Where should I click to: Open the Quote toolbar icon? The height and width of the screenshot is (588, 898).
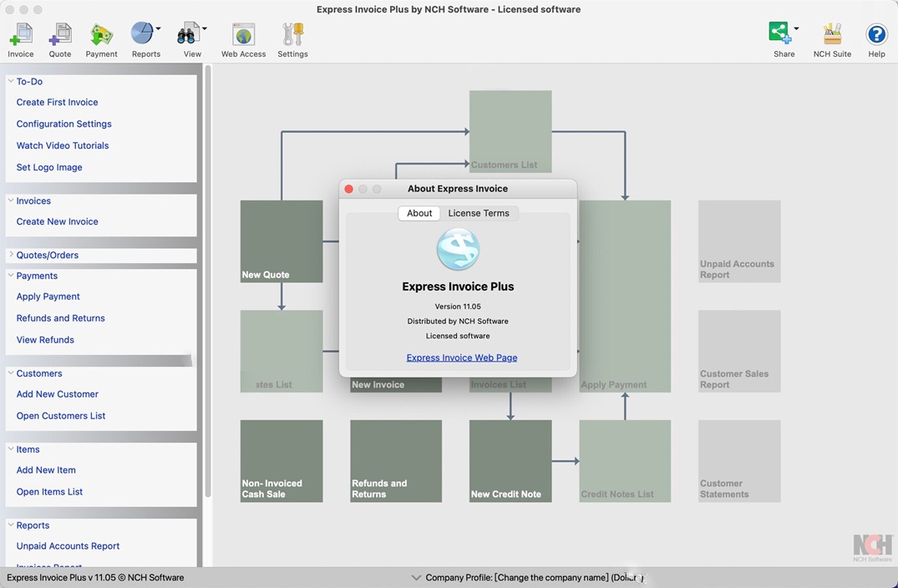tap(60, 35)
